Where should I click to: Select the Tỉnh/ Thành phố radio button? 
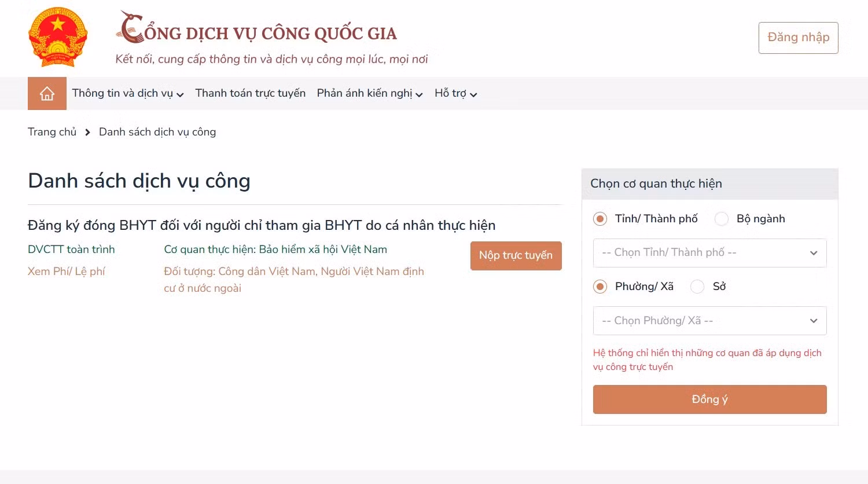(600, 219)
